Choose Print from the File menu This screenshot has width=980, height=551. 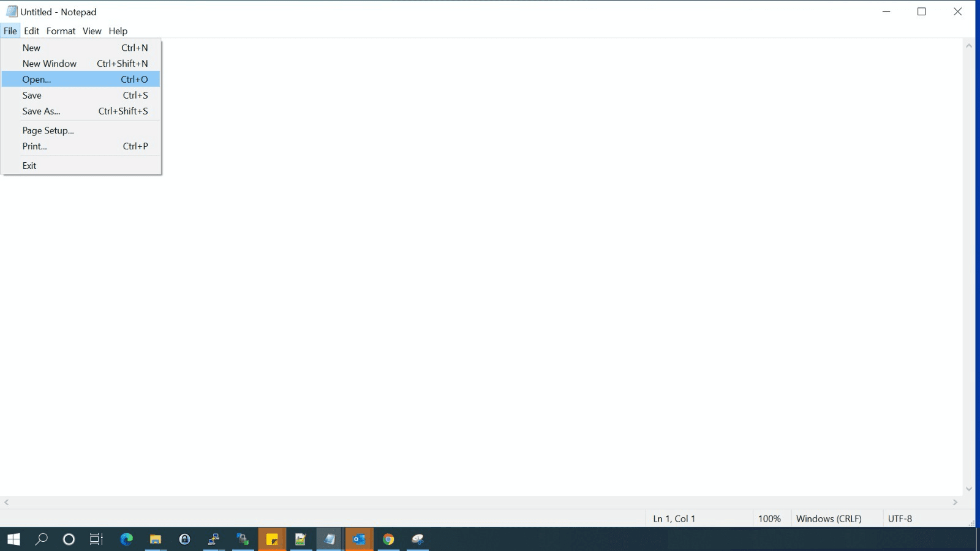click(x=34, y=146)
